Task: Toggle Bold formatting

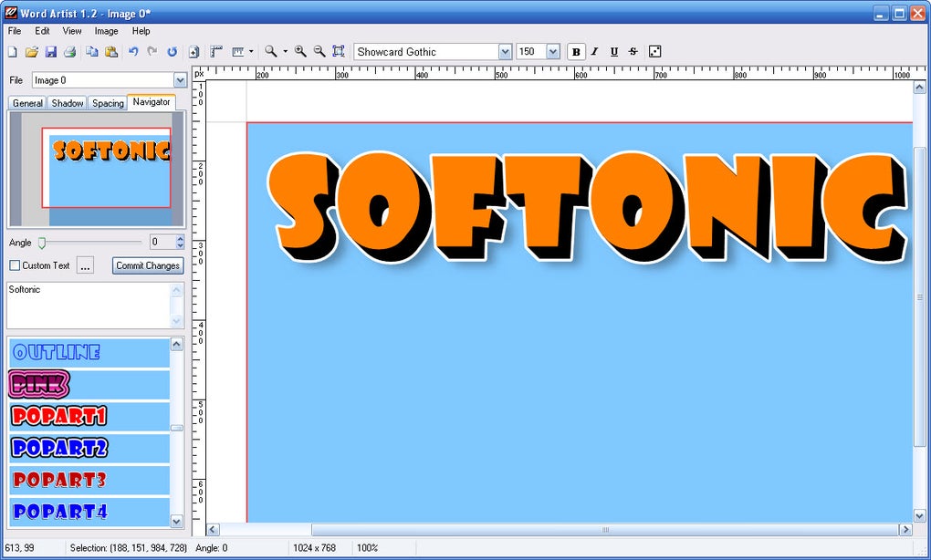Action: (x=576, y=52)
